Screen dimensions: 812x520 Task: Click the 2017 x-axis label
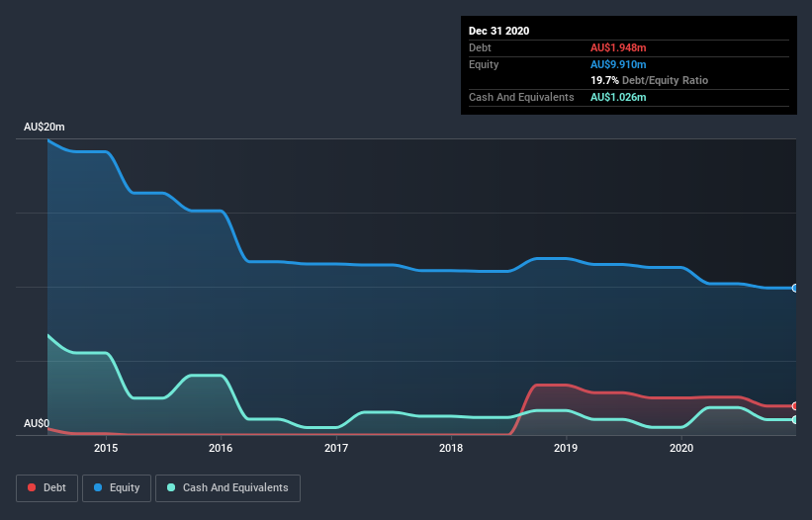[x=336, y=448]
